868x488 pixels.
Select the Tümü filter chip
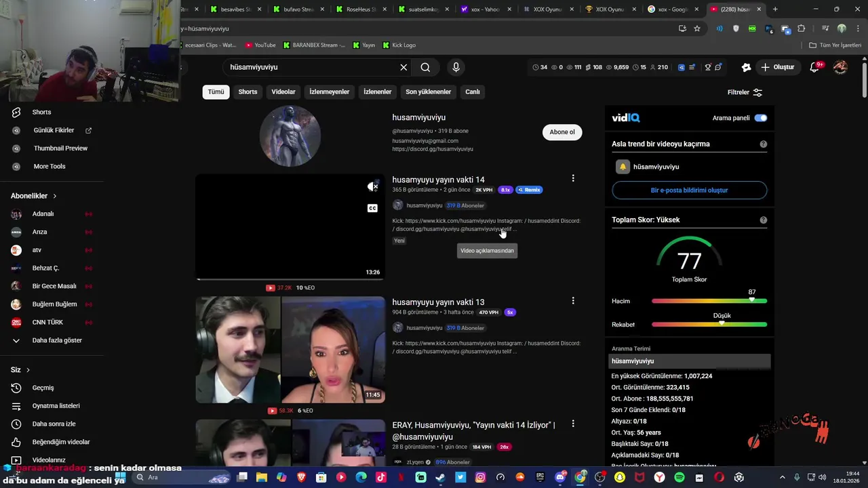click(x=216, y=91)
